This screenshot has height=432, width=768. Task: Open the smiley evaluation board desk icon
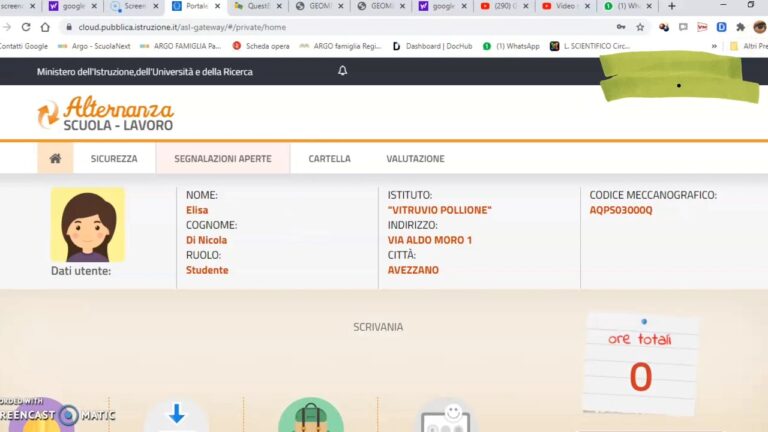point(446,416)
